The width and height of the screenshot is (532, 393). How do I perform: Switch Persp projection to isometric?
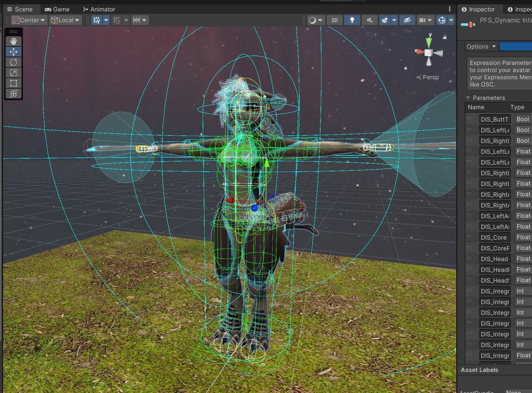click(428, 77)
